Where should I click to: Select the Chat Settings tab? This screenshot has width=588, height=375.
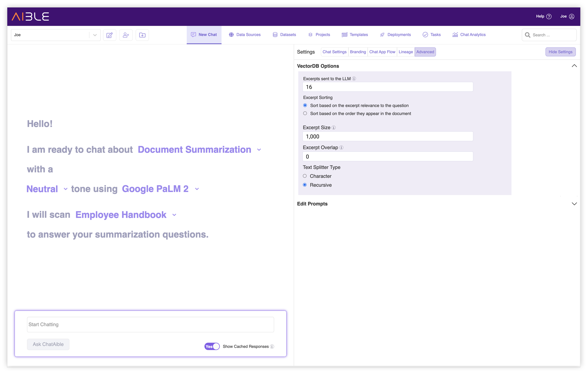pos(335,52)
